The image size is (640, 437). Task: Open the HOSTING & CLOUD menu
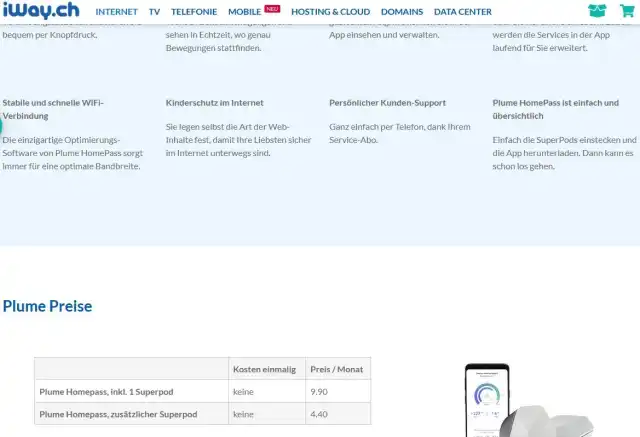click(x=331, y=12)
